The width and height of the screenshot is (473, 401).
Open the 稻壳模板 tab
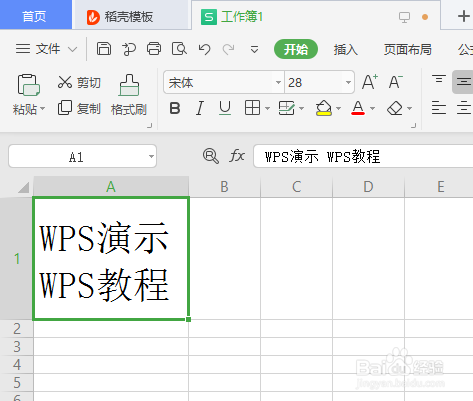[x=132, y=16]
